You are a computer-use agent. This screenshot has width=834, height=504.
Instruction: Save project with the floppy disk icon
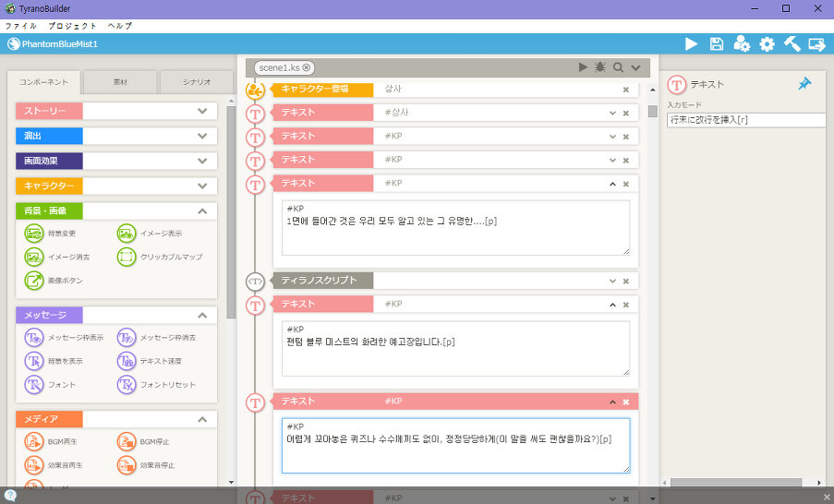[x=717, y=44]
